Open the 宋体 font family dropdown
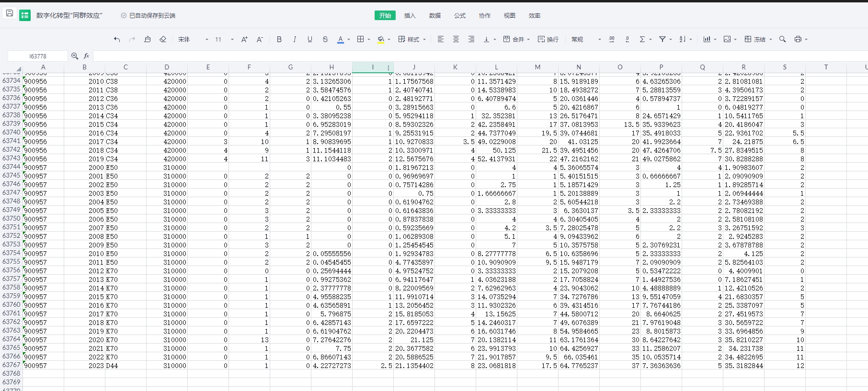Image resolution: width=868 pixels, height=391 pixels. click(193, 39)
